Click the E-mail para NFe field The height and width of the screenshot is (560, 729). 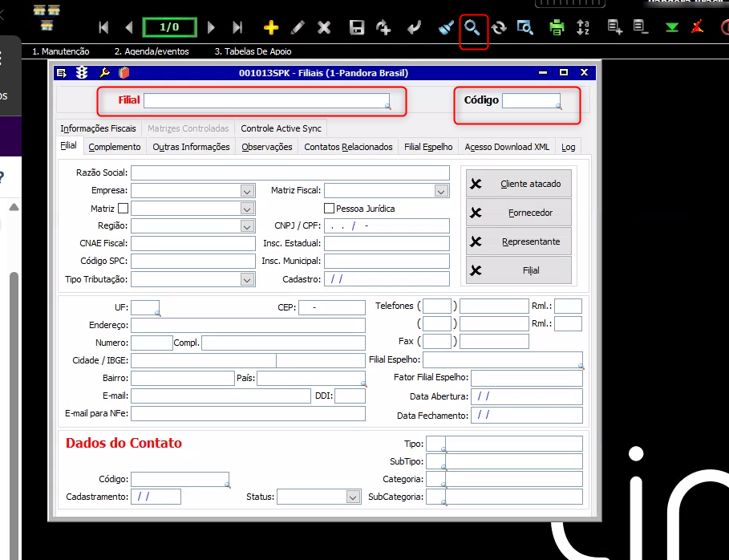point(248,413)
